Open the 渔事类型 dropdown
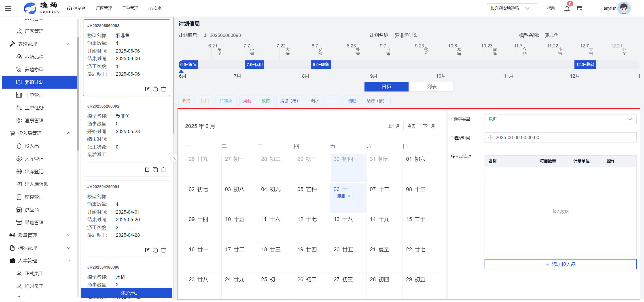 coord(560,119)
